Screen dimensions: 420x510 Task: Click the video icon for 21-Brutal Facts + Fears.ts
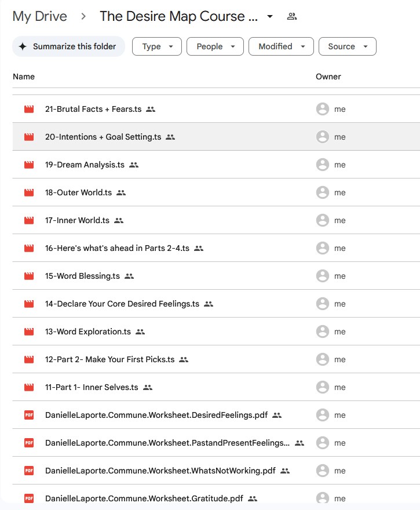coord(29,109)
